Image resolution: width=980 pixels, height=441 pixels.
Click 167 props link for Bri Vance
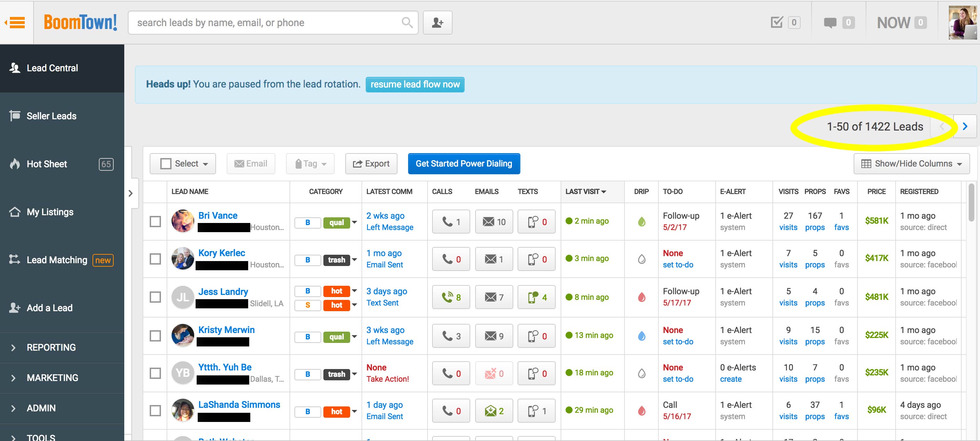[x=815, y=222]
